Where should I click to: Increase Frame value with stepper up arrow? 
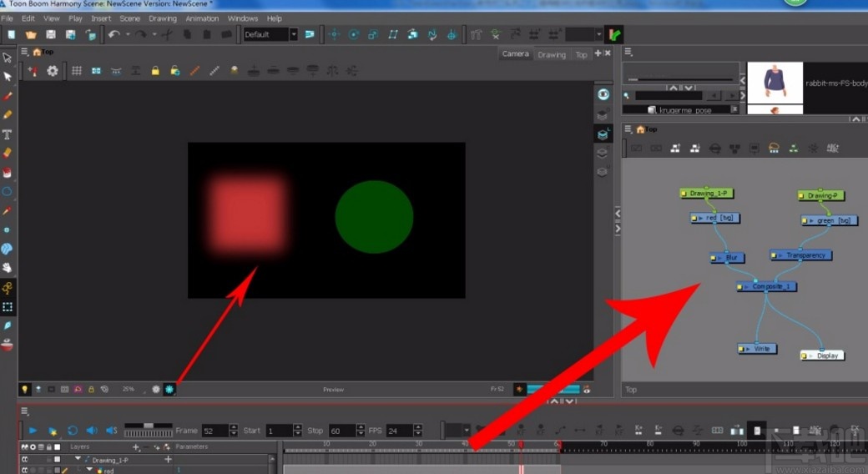[x=234, y=427]
